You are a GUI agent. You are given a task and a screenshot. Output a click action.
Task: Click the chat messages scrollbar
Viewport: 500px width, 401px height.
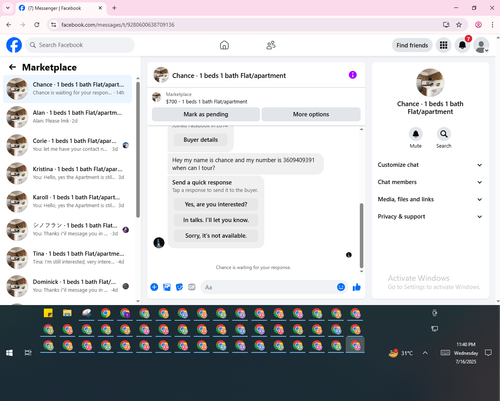361,235
